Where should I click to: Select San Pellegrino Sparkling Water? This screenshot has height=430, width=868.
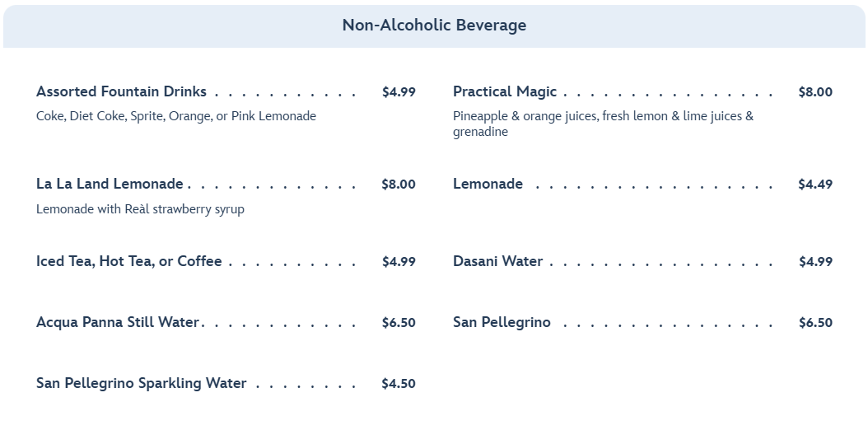click(141, 383)
